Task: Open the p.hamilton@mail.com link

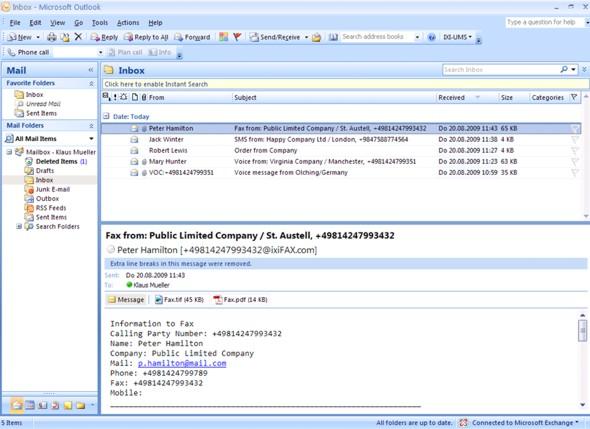Action: coord(182,363)
